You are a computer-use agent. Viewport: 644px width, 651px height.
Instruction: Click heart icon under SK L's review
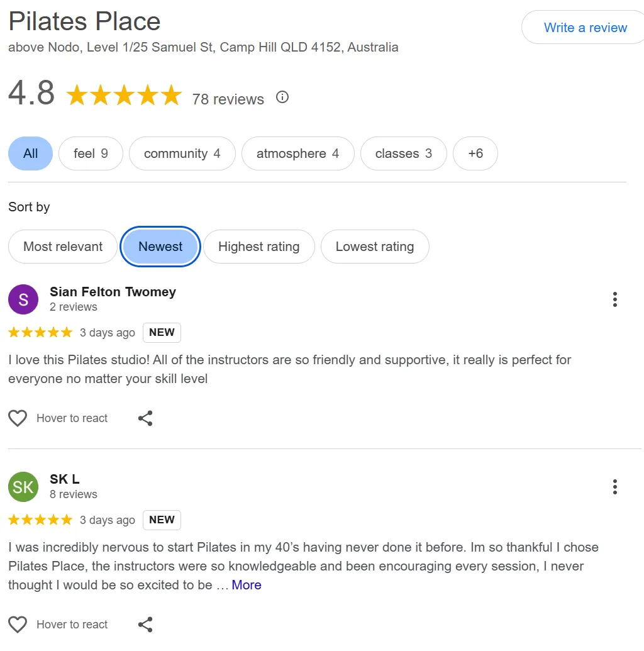pyautogui.click(x=18, y=625)
